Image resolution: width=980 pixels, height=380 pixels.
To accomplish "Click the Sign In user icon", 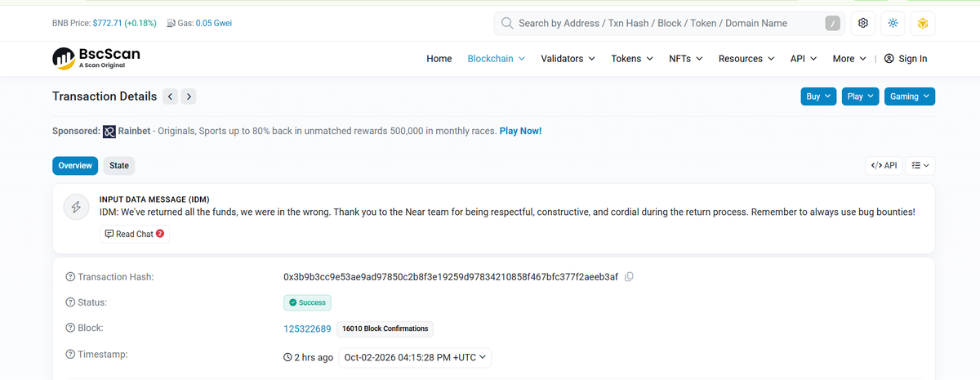I will (889, 59).
